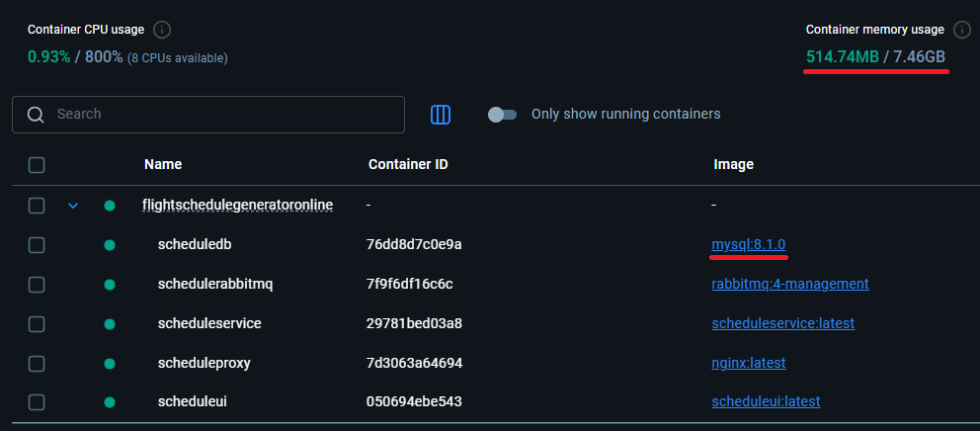Select the scheduleservice row checkbox
Image resolution: width=980 pixels, height=431 pixels.
pyautogui.click(x=37, y=323)
